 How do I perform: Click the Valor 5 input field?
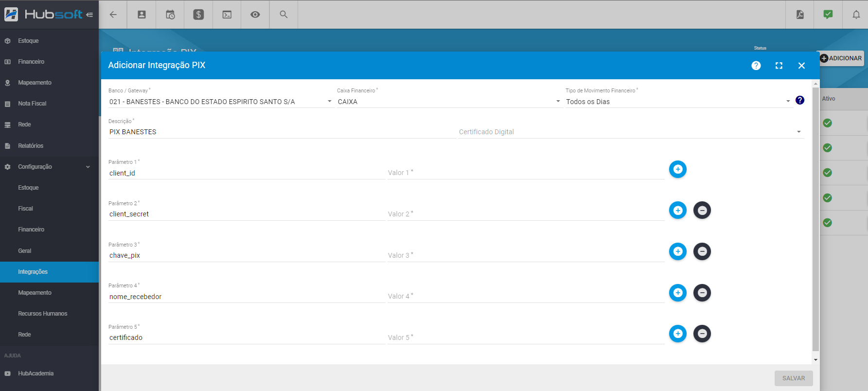[526, 338]
